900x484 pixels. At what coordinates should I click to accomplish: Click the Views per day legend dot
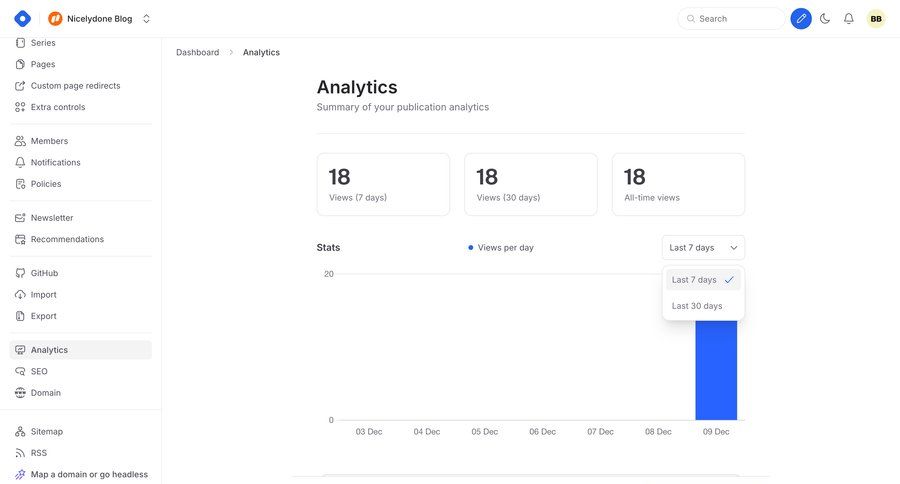[x=471, y=247]
